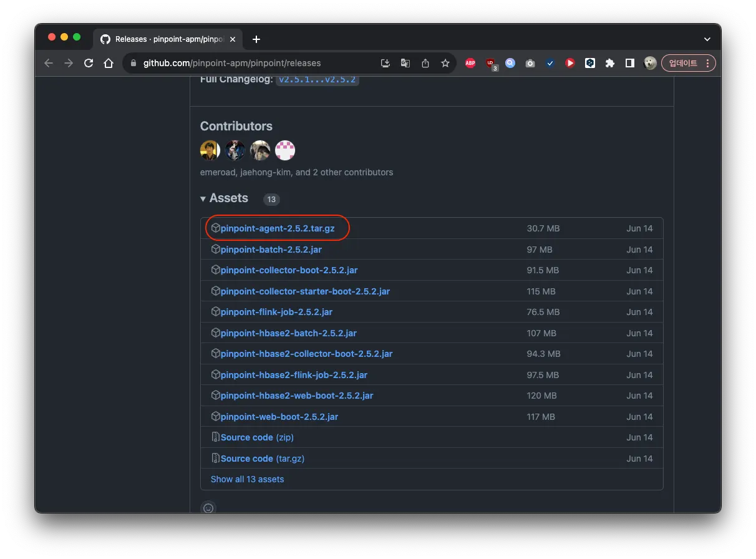This screenshot has height=559, width=756.
Task: Download pinpoint-hbase2-flink-job-2.5.2.jar
Action: coord(294,375)
